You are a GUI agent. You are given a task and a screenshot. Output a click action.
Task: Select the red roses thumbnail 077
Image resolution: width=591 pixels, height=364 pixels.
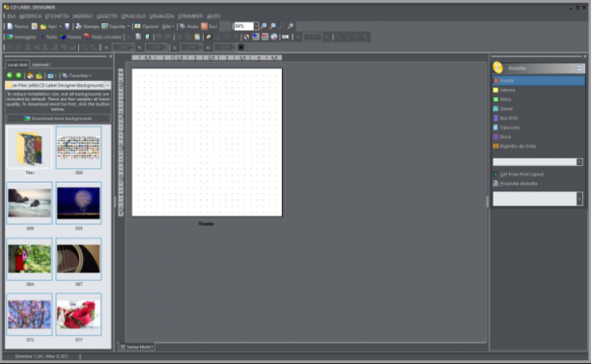click(x=78, y=314)
